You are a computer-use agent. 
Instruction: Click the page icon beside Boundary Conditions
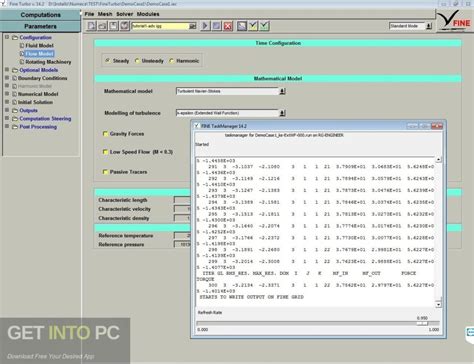(x=14, y=78)
